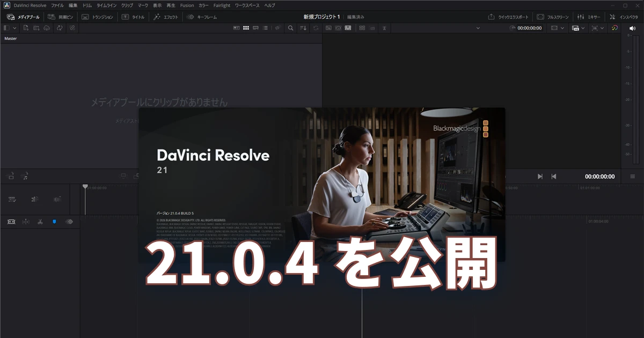
Task: Click フルスクリーン (Full Screen) button
Action: click(x=553, y=17)
